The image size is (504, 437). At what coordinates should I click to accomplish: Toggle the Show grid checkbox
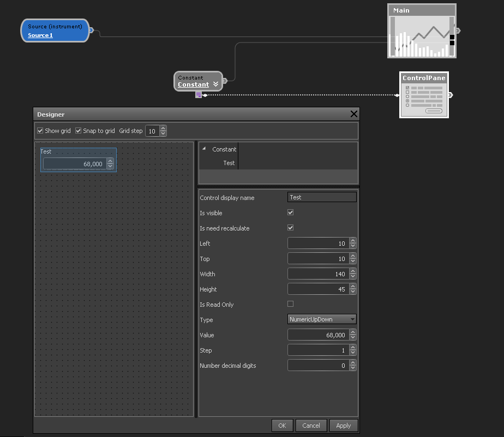pyautogui.click(x=40, y=131)
